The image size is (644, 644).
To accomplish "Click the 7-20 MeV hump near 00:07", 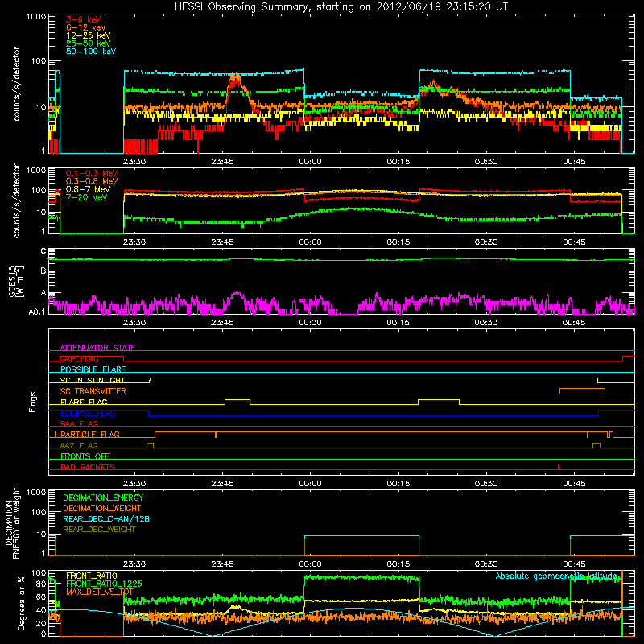I will point(353,209).
